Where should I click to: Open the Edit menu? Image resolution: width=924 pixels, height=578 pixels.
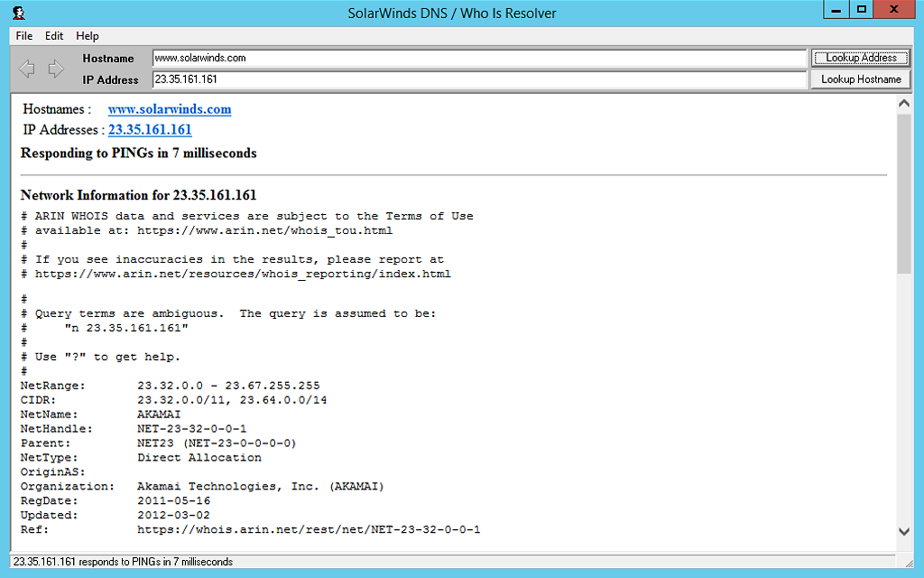(x=54, y=36)
